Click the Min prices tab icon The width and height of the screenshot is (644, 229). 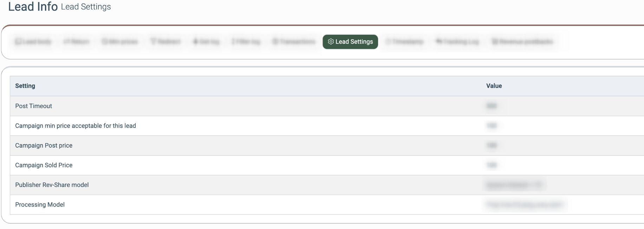[105, 42]
